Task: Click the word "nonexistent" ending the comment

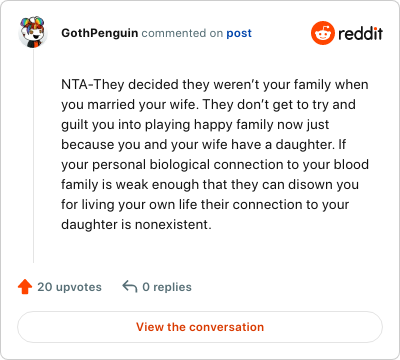Action: point(173,224)
